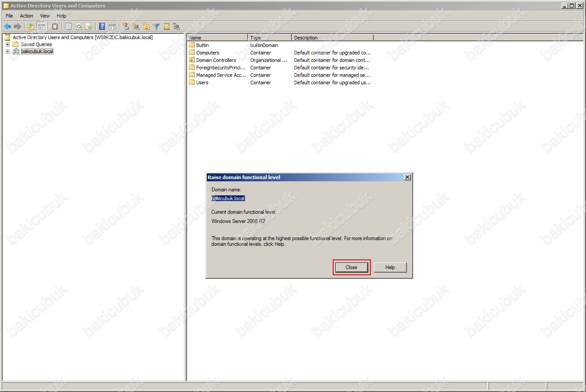Select the Saved Queries label in the tree
The image size is (586, 392).
[36, 44]
